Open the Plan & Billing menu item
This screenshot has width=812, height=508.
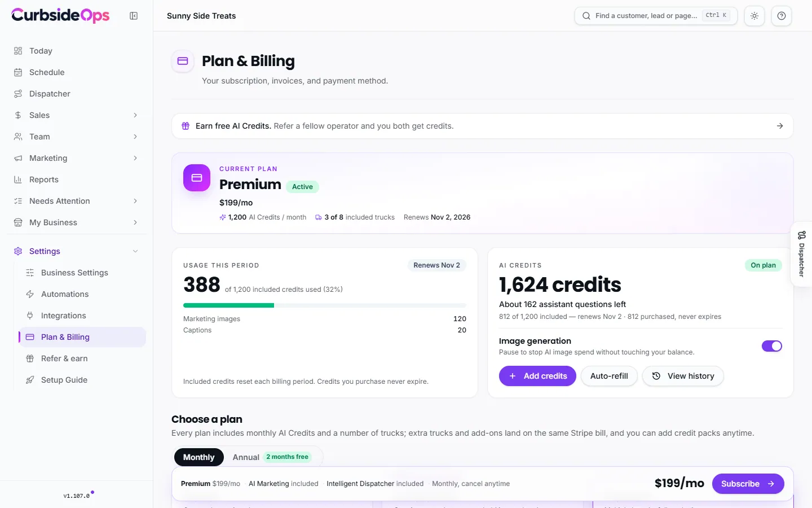coord(82,337)
